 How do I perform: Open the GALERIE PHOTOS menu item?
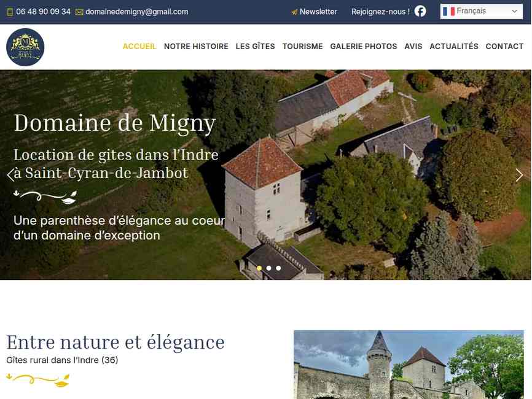364,47
